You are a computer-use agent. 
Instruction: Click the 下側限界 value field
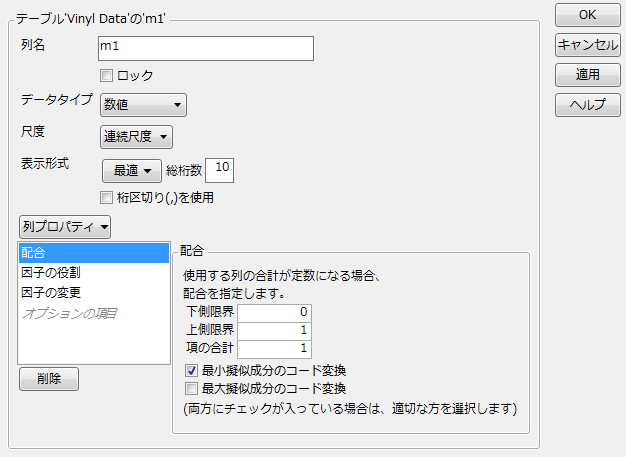coord(274,312)
